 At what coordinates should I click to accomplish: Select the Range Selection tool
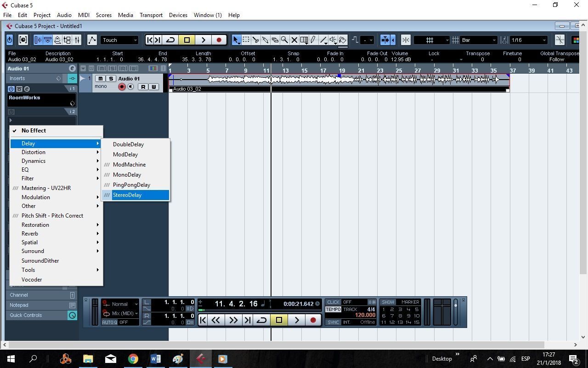pyautogui.click(x=246, y=40)
